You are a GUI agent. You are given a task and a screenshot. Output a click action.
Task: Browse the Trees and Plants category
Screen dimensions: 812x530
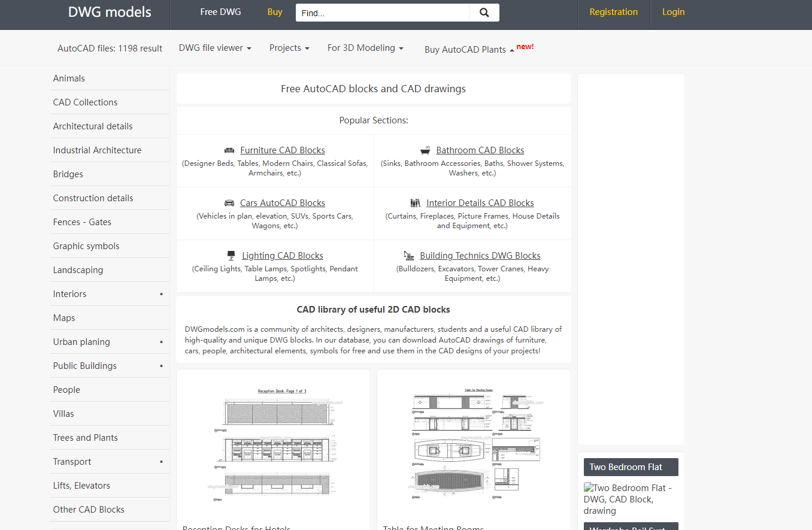tap(85, 437)
